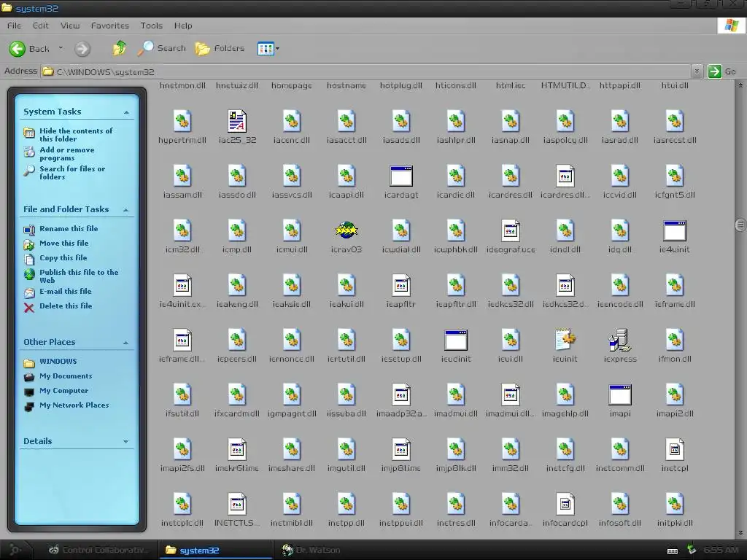The height and width of the screenshot is (560, 747).
Task: Select the INETCTLS file icon
Action: pyautogui.click(x=237, y=505)
